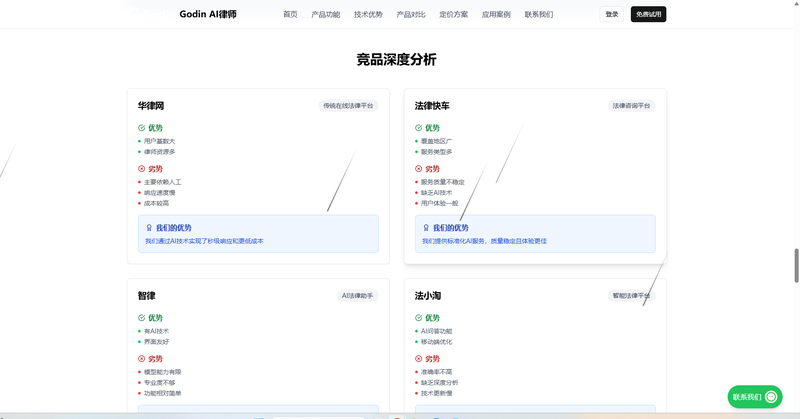Select 应用案例 in the top navigation
800x419 pixels.
(496, 14)
